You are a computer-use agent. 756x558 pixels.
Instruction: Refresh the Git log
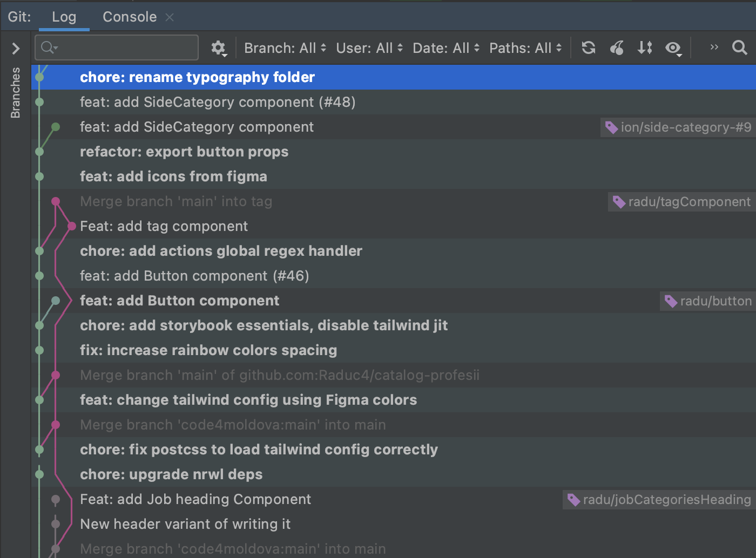588,47
